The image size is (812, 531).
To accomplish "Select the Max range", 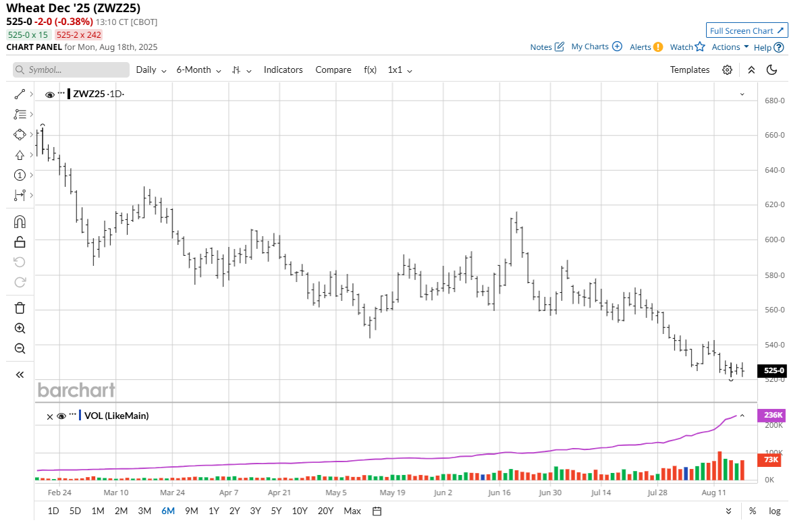I will click(x=352, y=511).
